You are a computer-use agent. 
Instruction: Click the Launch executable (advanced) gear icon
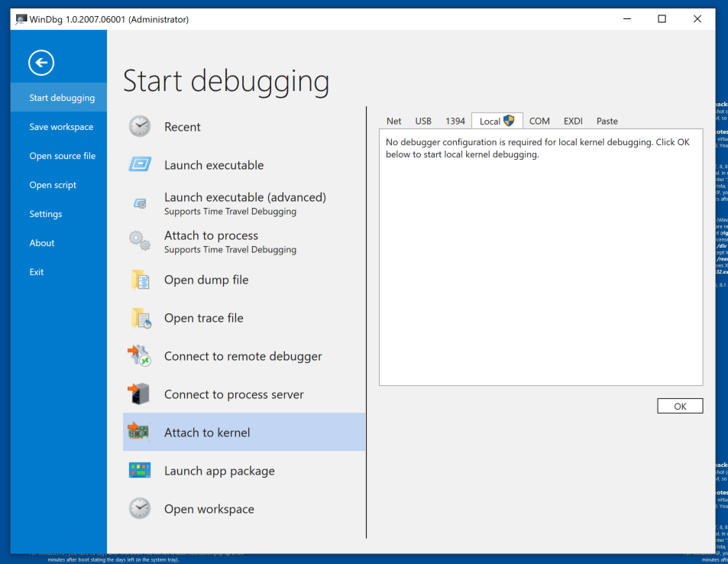[x=140, y=203]
